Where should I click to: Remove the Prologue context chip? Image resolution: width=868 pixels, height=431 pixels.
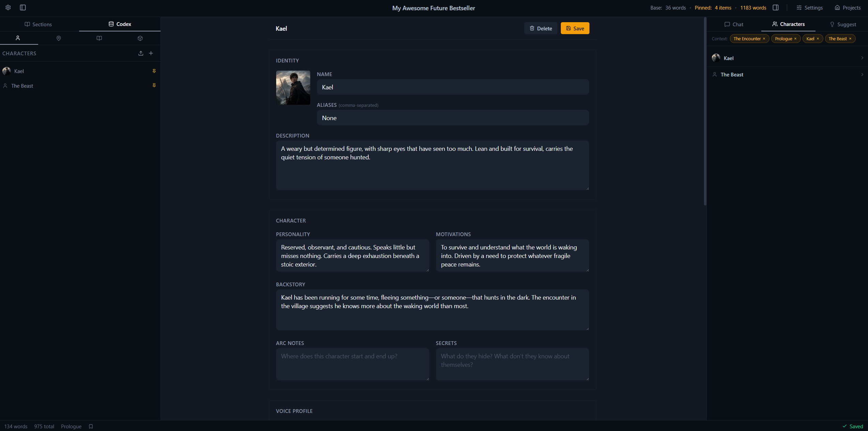coord(795,39)
